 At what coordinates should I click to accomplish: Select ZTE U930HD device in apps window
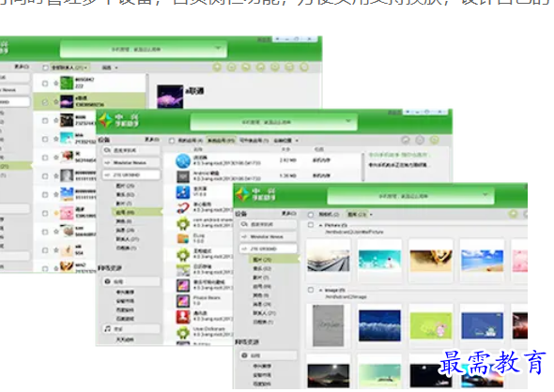[x=131, y=174]
